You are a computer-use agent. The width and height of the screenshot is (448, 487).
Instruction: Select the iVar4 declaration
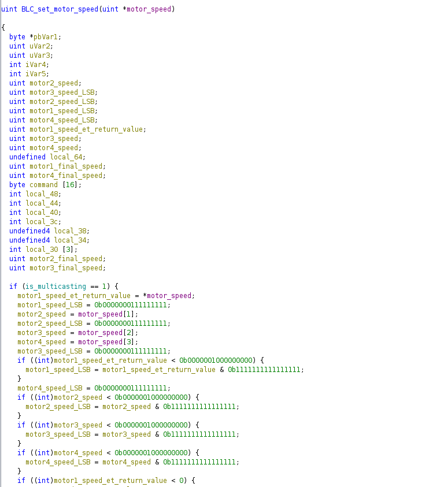pos(36,65)
